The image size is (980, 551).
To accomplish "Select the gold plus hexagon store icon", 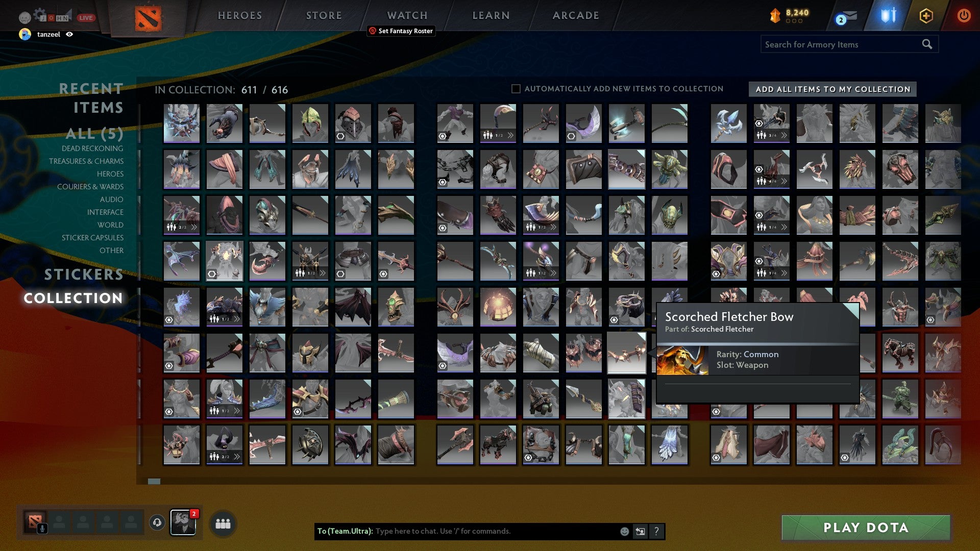I will point(926,15).
